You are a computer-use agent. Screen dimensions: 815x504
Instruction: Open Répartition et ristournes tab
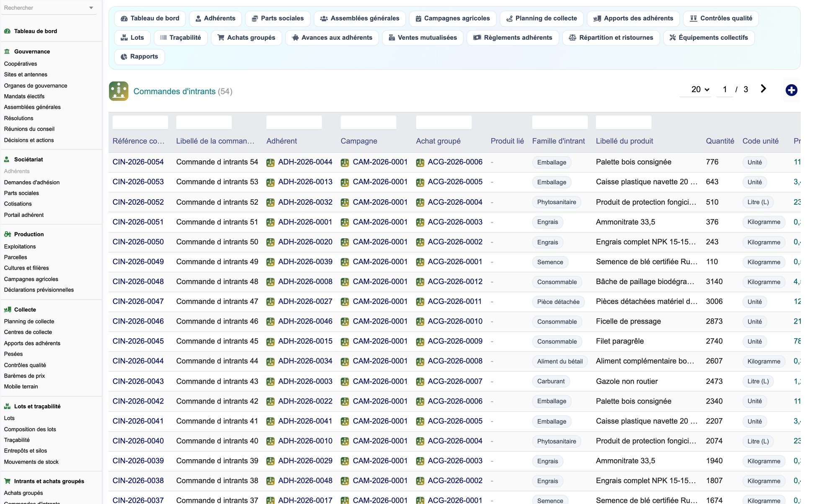(611, 38)
